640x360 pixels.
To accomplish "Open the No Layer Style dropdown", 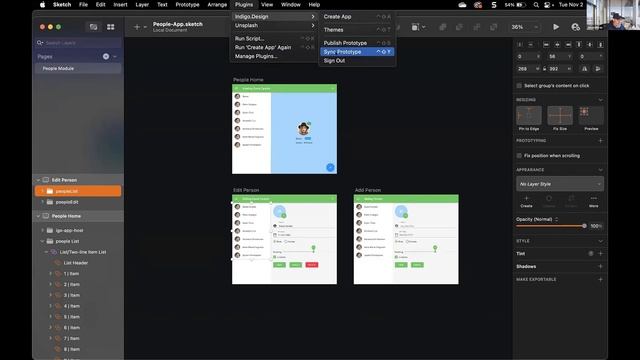I will click(560, 184).
